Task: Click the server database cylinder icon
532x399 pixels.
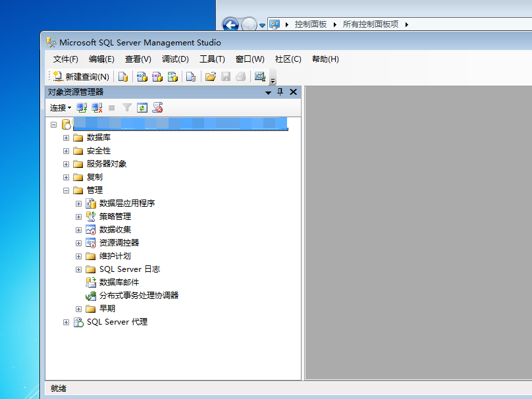Action: (66, 124)
